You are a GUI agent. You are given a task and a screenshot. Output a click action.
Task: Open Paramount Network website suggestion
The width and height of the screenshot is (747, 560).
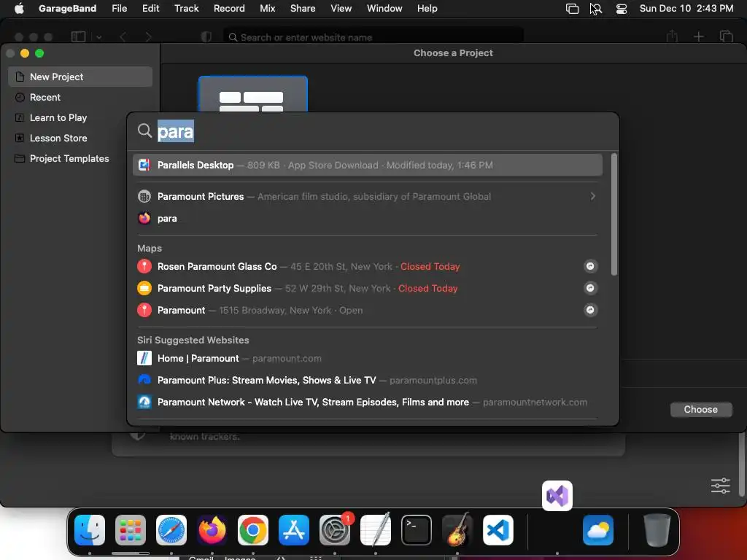pyautogui.click(x=368, y=402)
